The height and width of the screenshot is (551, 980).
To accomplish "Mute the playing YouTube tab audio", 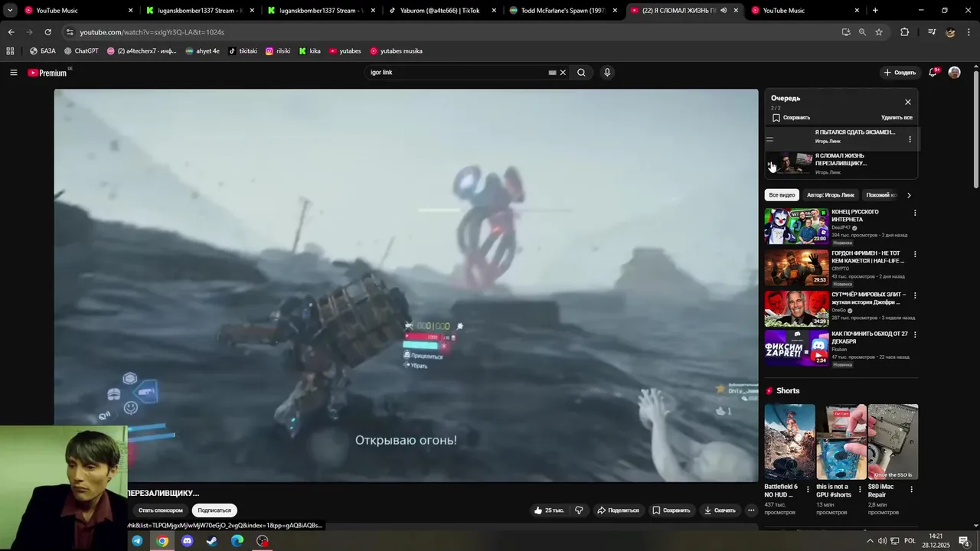I will [x=724, y=11].
